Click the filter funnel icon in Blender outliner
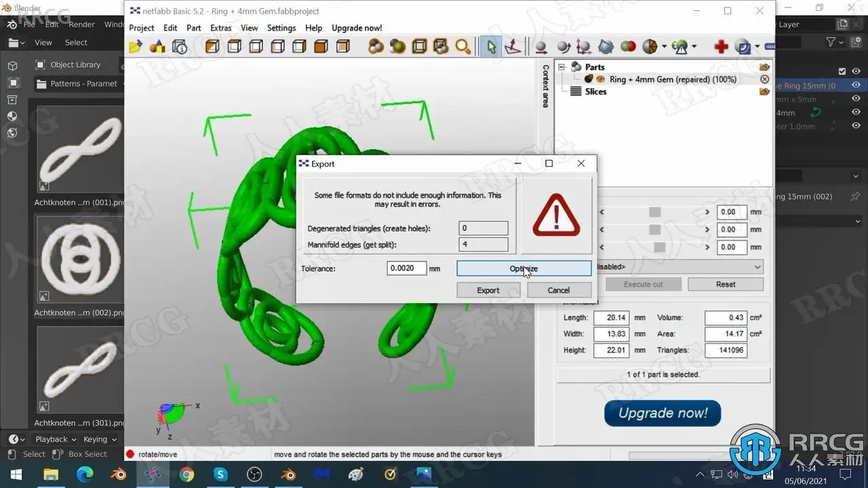Image resolution: width=868 pixels, height=488 pixels. click(x=831, y=42)
